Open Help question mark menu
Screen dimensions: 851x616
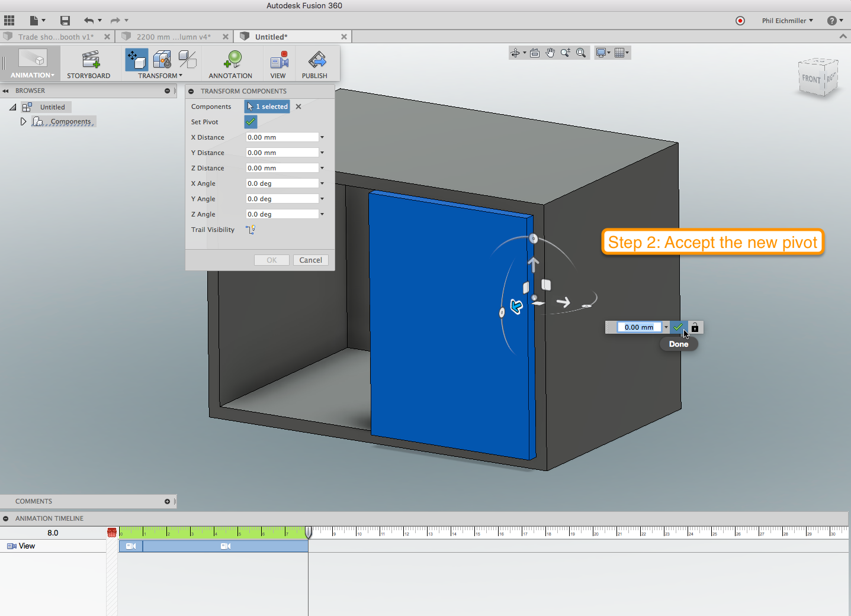[x=835, y=21]
